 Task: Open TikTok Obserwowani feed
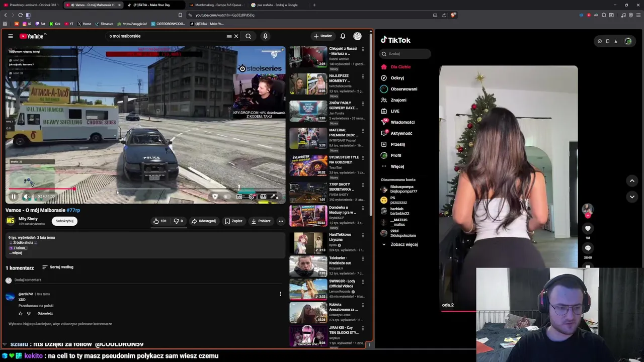[399, 89]
